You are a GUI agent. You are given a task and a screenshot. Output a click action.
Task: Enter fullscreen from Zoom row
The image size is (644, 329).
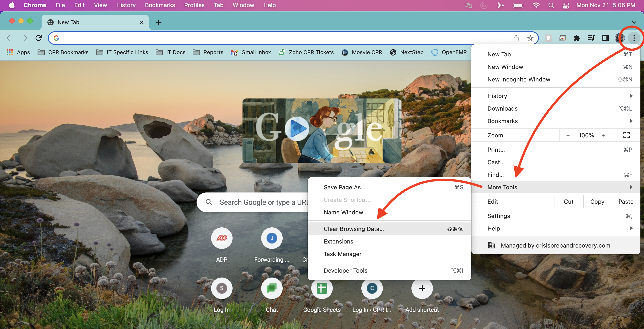(626, 135)
